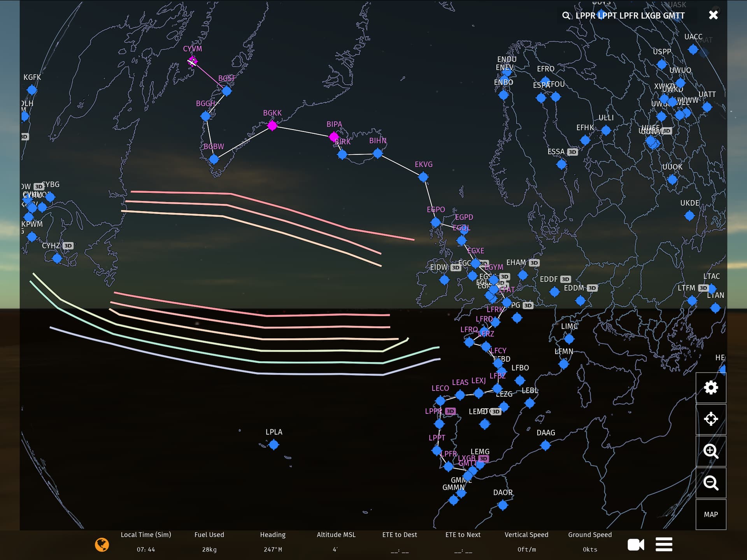Click the search magnifier icon
747x560 pixels.
coord(566,16)
